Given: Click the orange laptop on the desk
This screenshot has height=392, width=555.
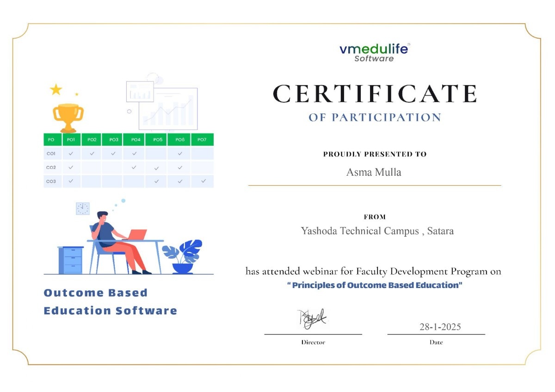Looking at the screenshot, I should pyautogui.click(x=137, y=234).
